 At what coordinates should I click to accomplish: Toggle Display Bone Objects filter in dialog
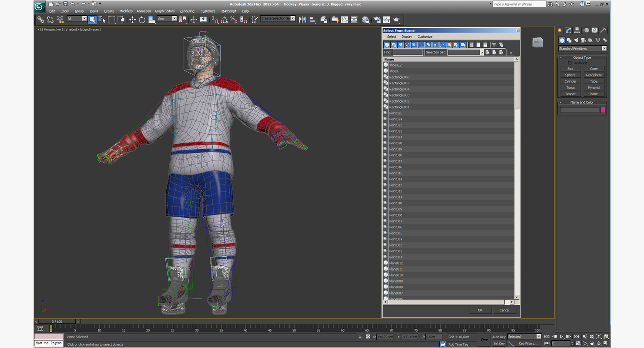point(442,45)
